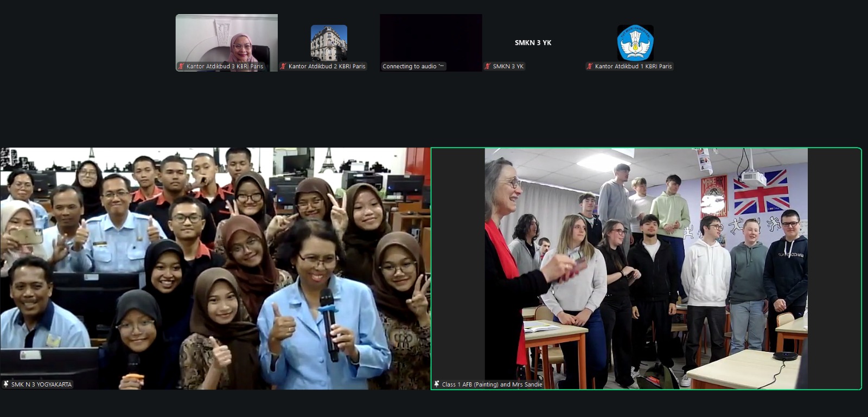Click muted mic icon beside SMKN 3 YK label
Screen dimensions: 868x417
(x=488, y=66)
